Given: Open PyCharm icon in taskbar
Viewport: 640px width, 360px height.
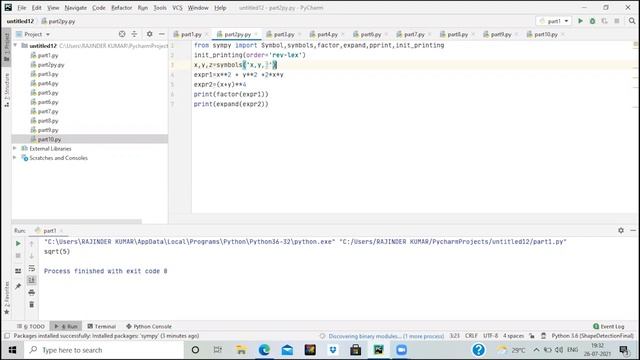Looking at the screenshot, I should tap(378, 350).
